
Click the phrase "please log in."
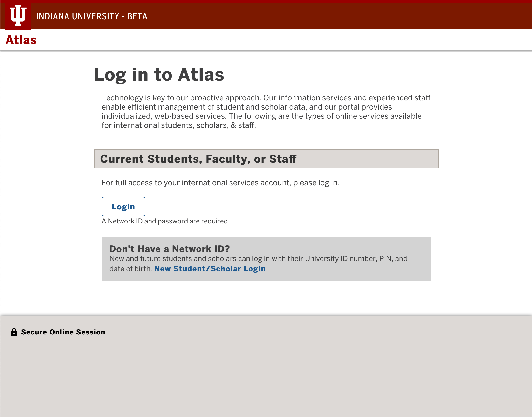coord(316,183)
